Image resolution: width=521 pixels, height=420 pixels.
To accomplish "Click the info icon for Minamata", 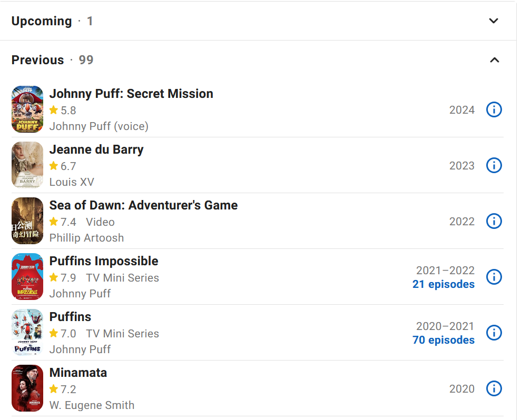I will tap(494, 388).
